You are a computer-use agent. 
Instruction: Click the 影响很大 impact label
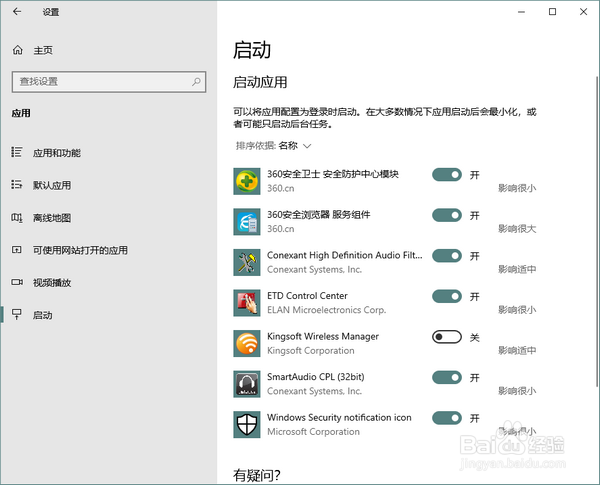click(517, 229)
